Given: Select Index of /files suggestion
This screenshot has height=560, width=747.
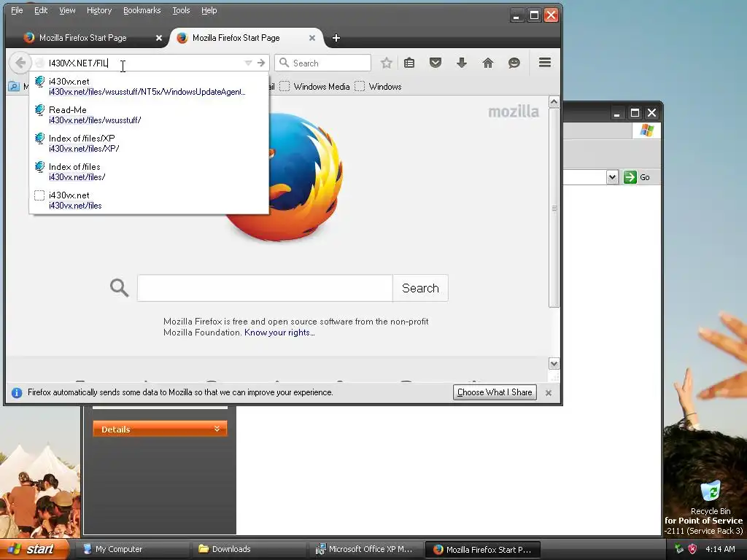Looking at the screenshot, I should (x=149, y=172).
